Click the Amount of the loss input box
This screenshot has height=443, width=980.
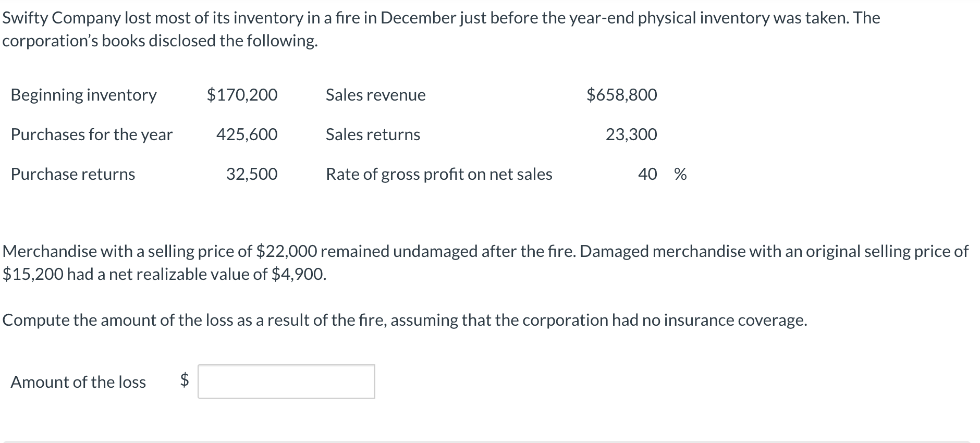tap(286, 382)
